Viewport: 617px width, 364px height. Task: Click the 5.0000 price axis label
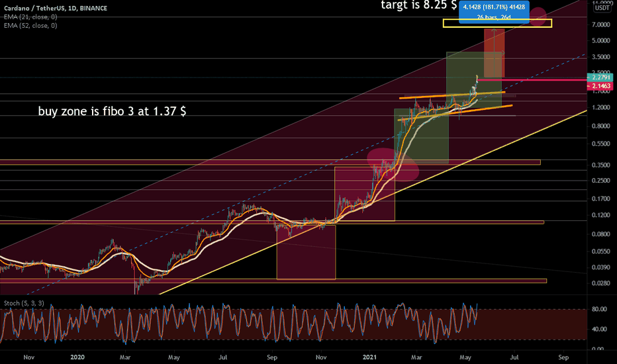pyautogui.click(x=600, y=40)
